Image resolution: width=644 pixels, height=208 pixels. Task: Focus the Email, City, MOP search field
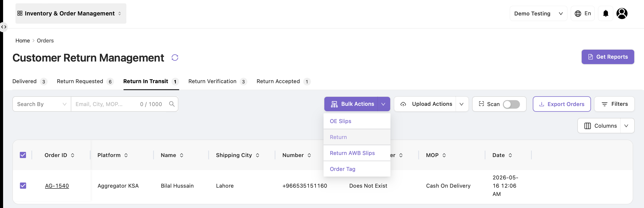click(x=106, y=104)
